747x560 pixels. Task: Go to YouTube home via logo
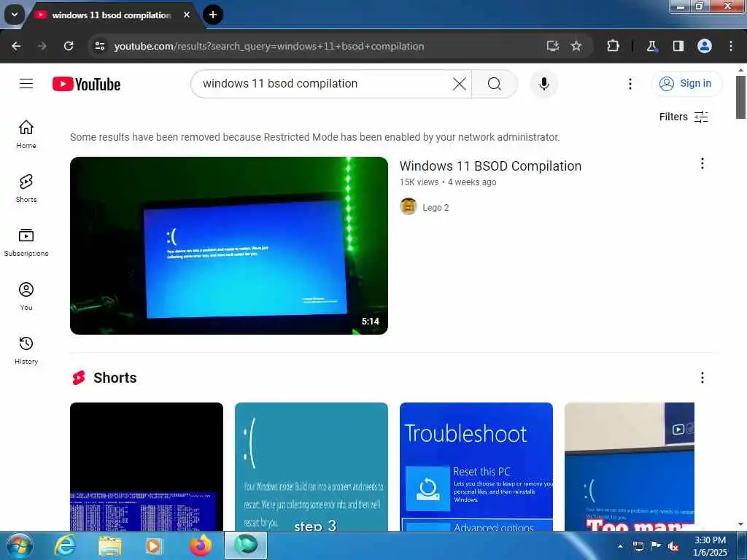click(x=86, y=85)
